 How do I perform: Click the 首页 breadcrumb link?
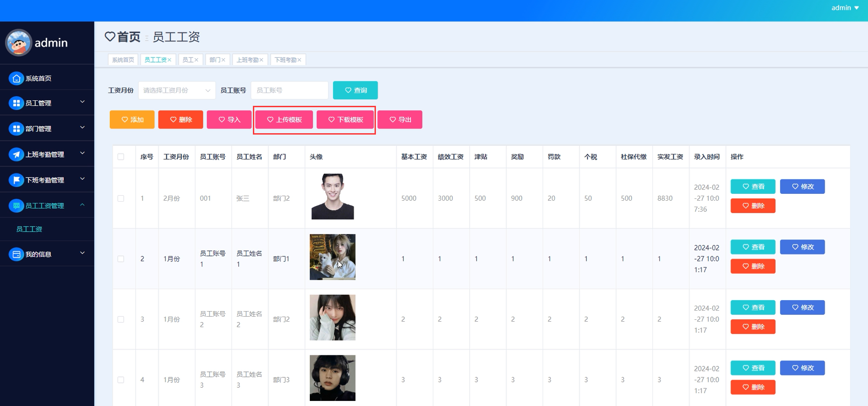128,36
